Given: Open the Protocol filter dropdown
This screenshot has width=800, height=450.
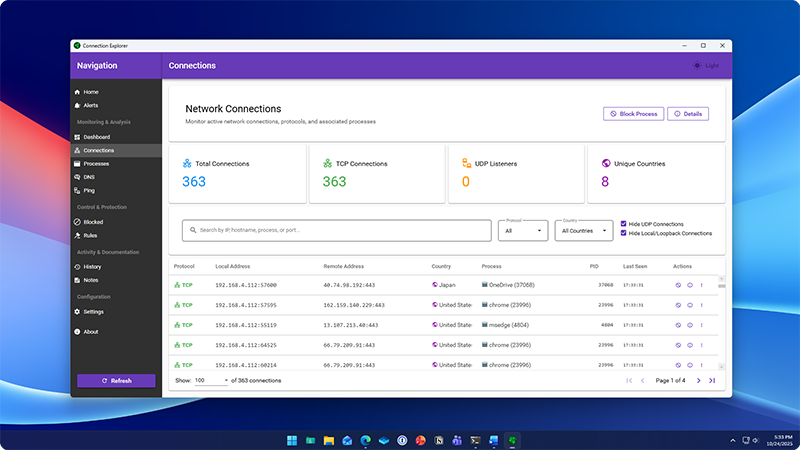Looking at the screenshot, I should click(523, 231).
